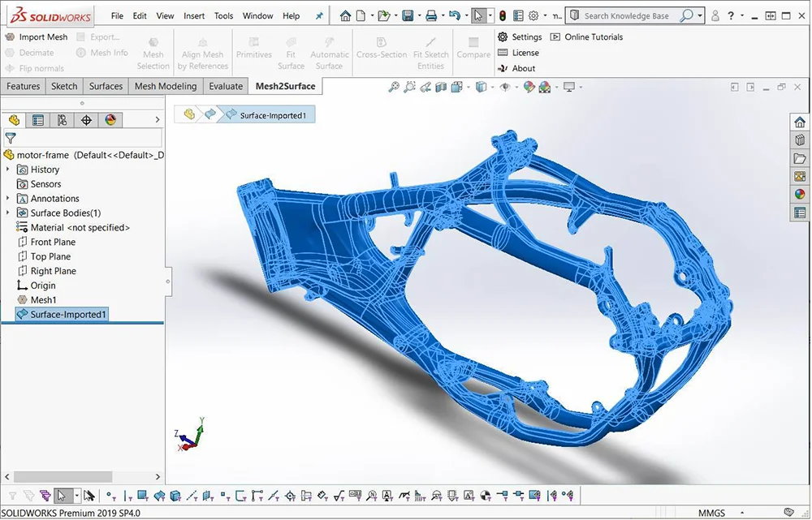This screenshot has width=812, height=520.
Task: Open the Insert menu
Action: pos(194,15)
